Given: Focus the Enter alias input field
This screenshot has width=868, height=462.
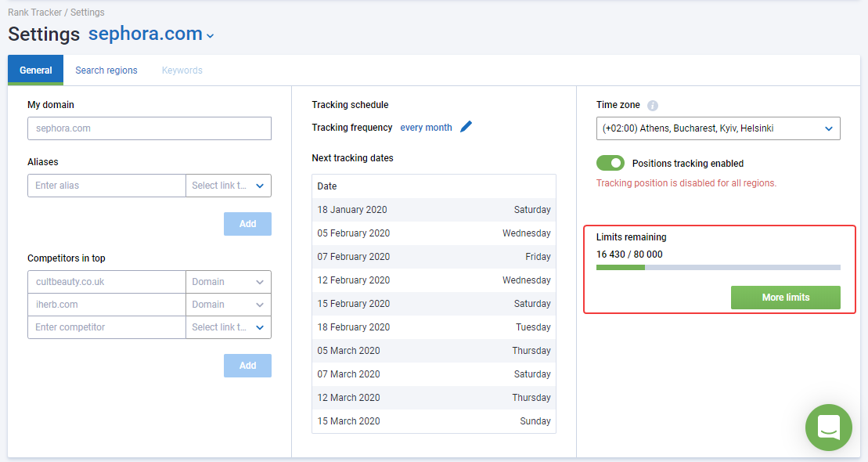Looking at the screenshot, I should pyautogui.click(x=107, y=186).
